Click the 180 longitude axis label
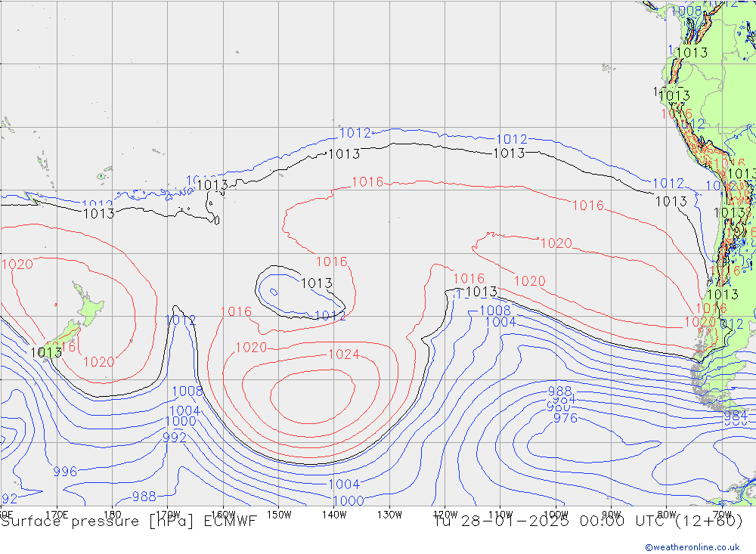 coord(112,515)
